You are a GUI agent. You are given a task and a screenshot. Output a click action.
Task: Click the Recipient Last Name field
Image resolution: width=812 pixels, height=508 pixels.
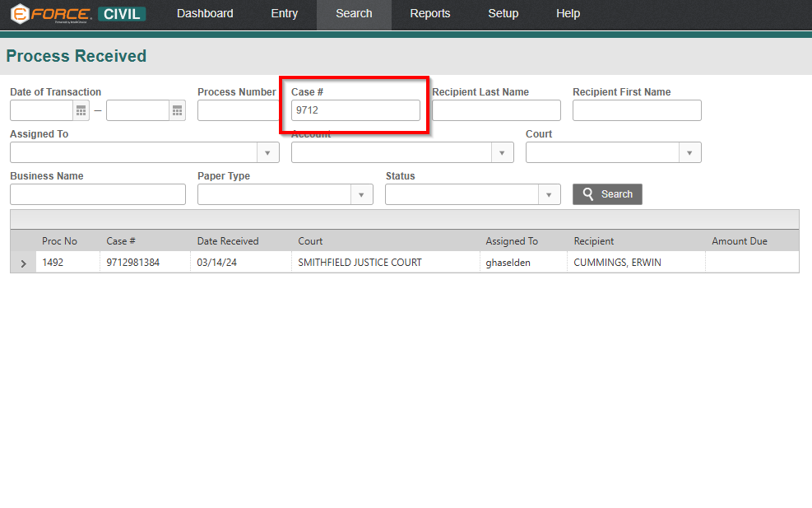496,110
